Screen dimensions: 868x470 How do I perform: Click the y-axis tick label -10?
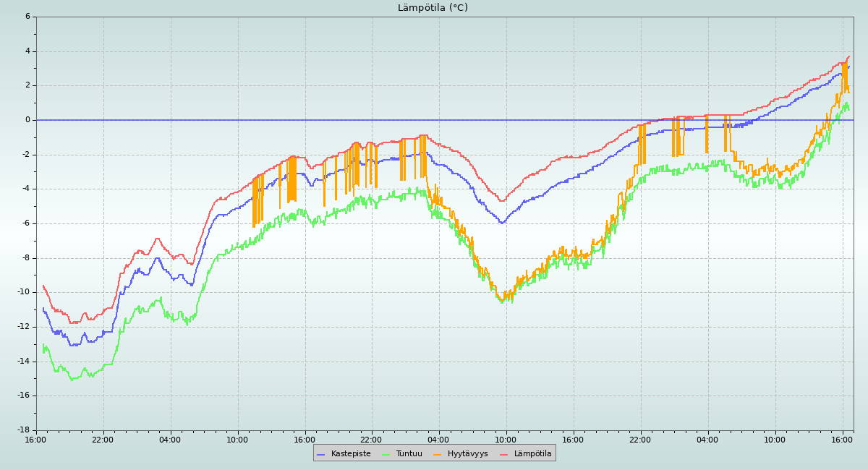24,292
